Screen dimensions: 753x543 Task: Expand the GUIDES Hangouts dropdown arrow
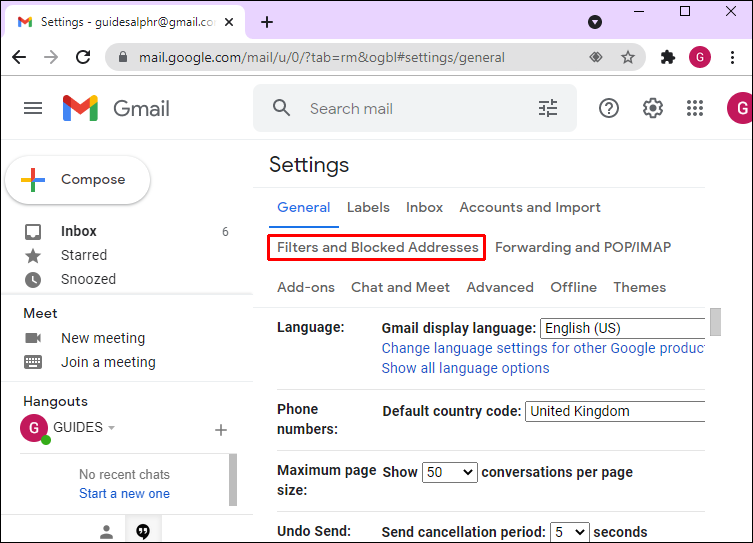[111, 427]
